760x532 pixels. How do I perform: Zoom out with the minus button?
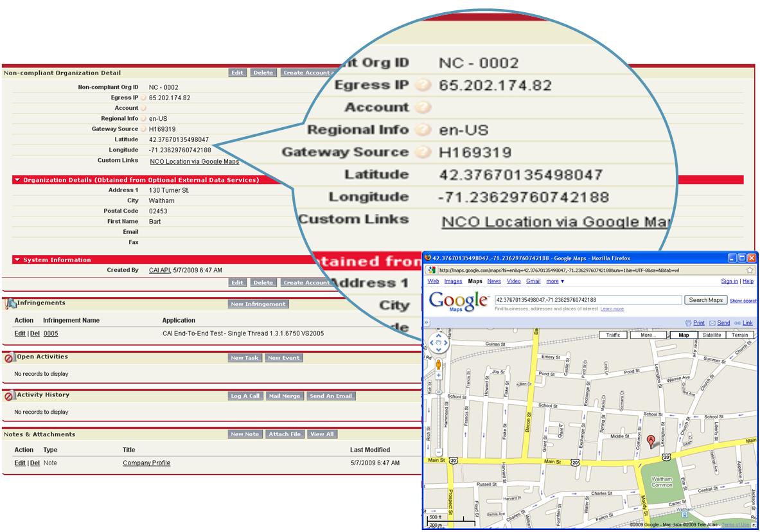[439, 452]
